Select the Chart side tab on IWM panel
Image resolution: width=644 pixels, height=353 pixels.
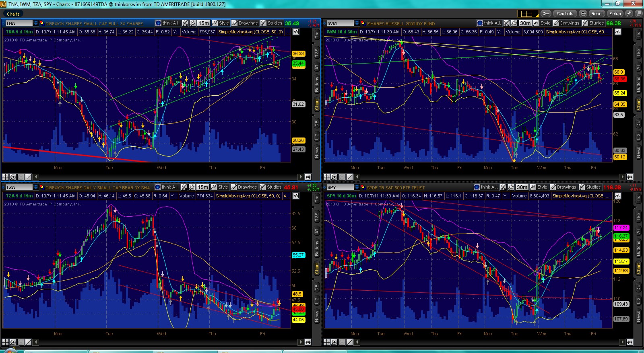(638, 104)
